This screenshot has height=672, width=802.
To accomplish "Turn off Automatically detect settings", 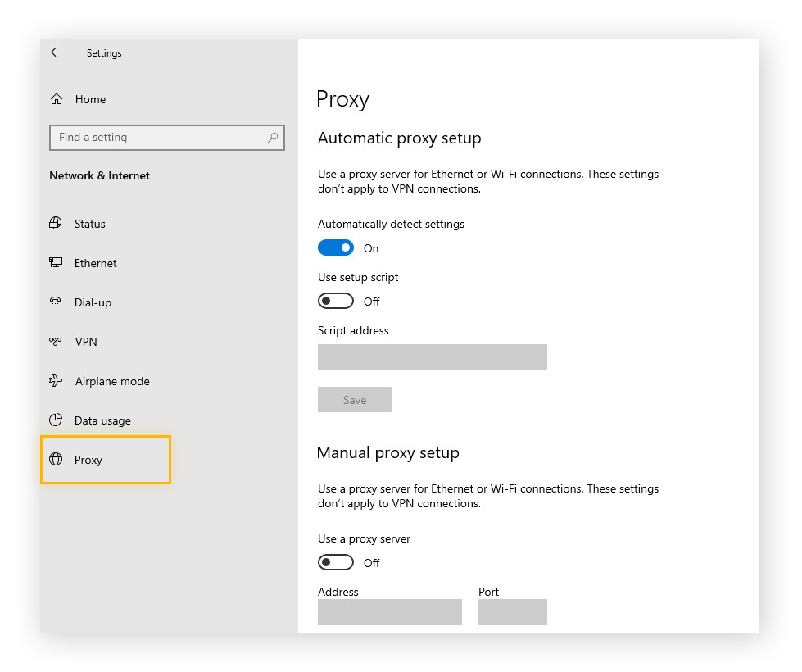I will (335, 247).
